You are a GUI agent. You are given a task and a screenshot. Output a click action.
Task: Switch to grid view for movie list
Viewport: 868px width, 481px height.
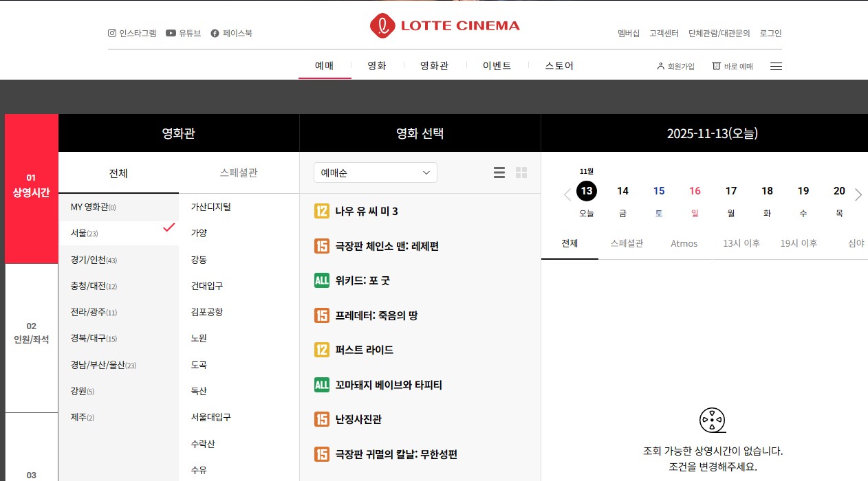[x=521, y=172]
